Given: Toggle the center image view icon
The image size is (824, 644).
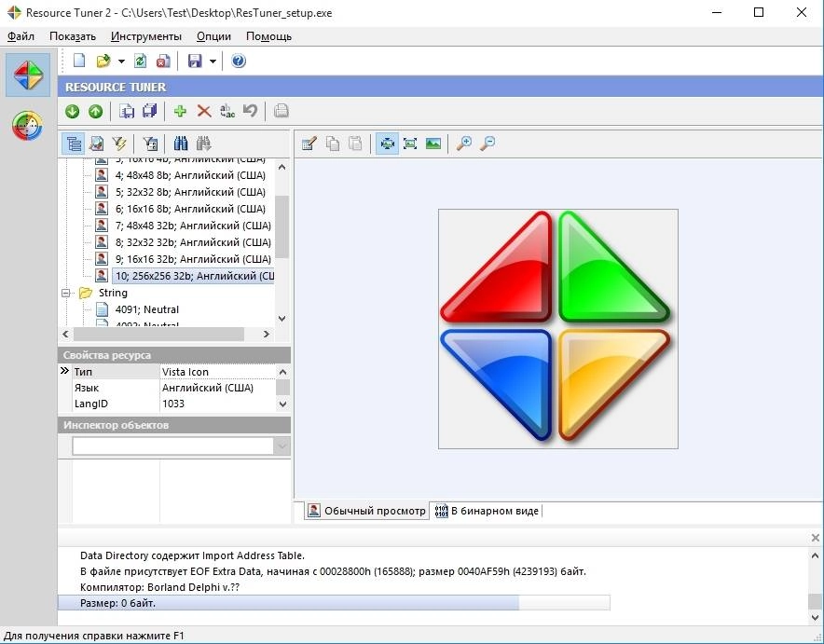Looking at the screenshot, I should click(387, 144).
